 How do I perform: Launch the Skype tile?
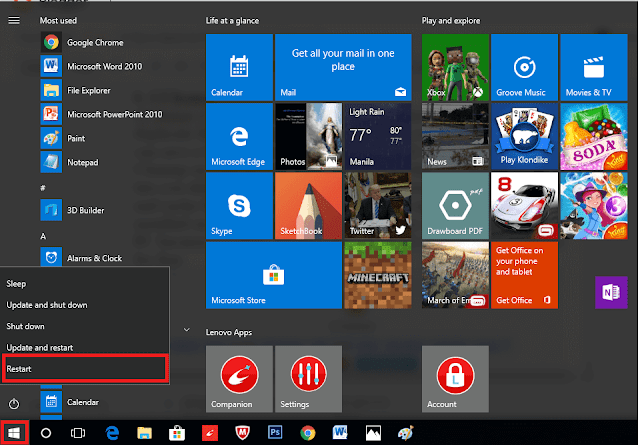[239, 206]
